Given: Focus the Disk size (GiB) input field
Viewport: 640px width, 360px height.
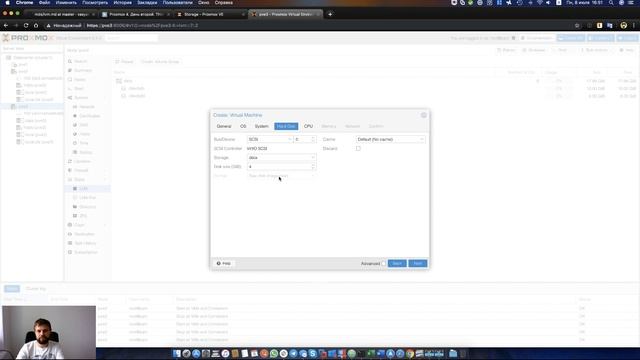Looking at the screenshot, I should pos(279,167).
